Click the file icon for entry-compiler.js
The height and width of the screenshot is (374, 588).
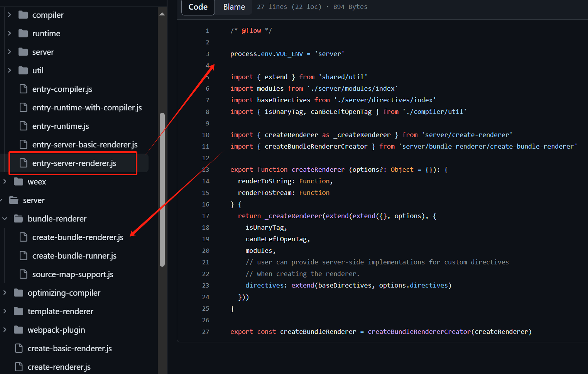pos(24,89)
